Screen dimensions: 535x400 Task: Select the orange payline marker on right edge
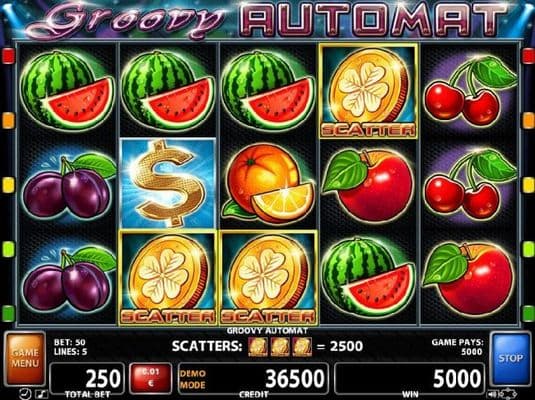(528, 120)
